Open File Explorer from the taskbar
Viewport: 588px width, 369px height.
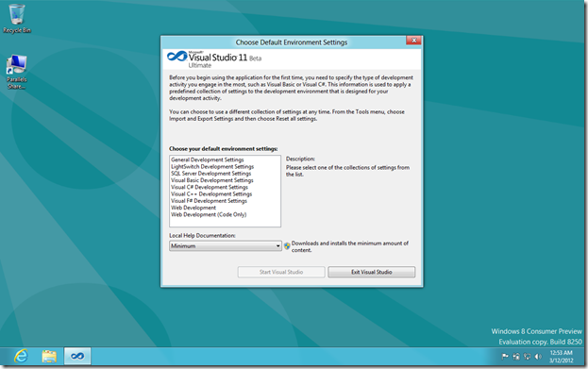49,356
